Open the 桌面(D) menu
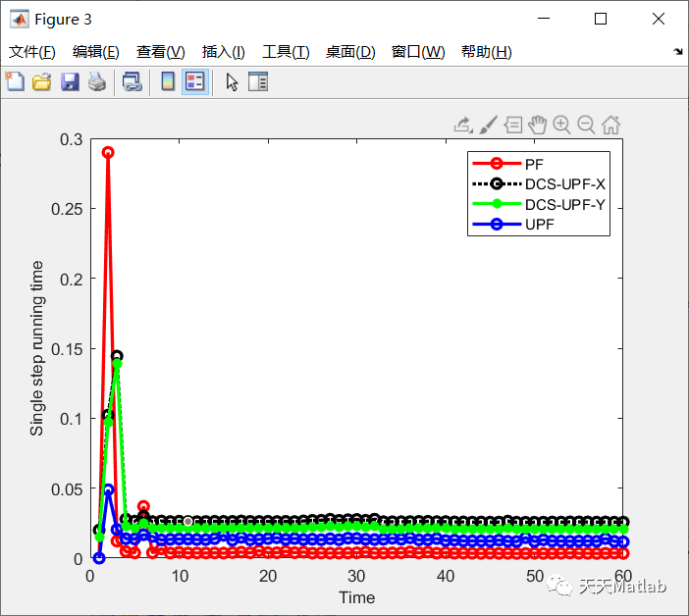 pos(350,52)
